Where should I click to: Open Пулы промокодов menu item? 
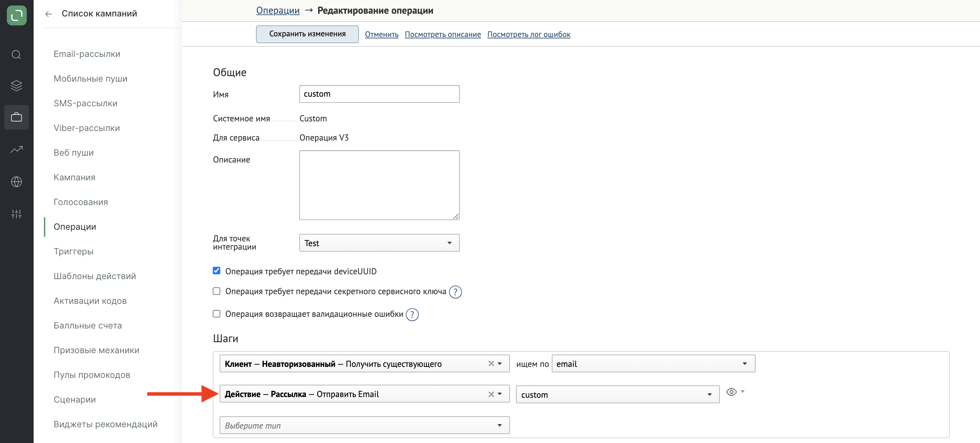pos(92,375)
